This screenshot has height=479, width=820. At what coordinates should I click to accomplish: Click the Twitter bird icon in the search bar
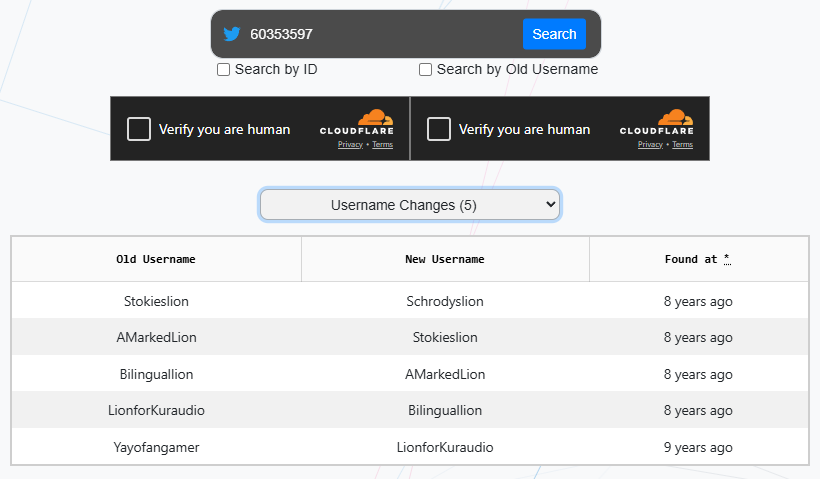(x=232, y=34)
